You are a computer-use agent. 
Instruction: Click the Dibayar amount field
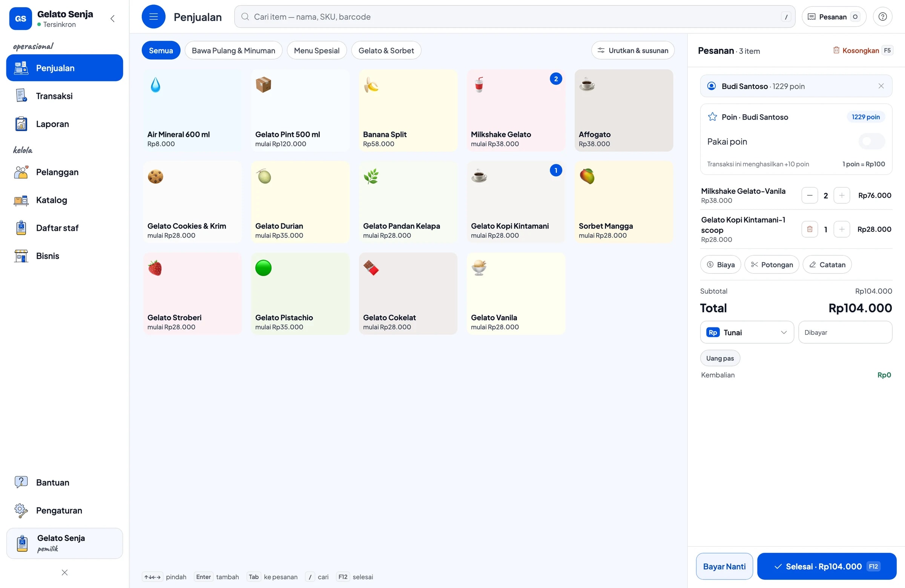tap(845, 332)
